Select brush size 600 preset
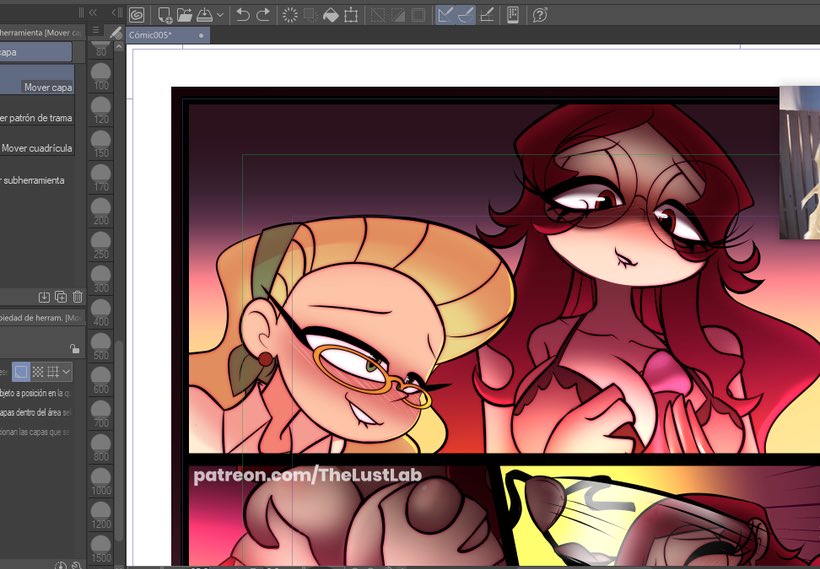820x569 pixels. 100,381
